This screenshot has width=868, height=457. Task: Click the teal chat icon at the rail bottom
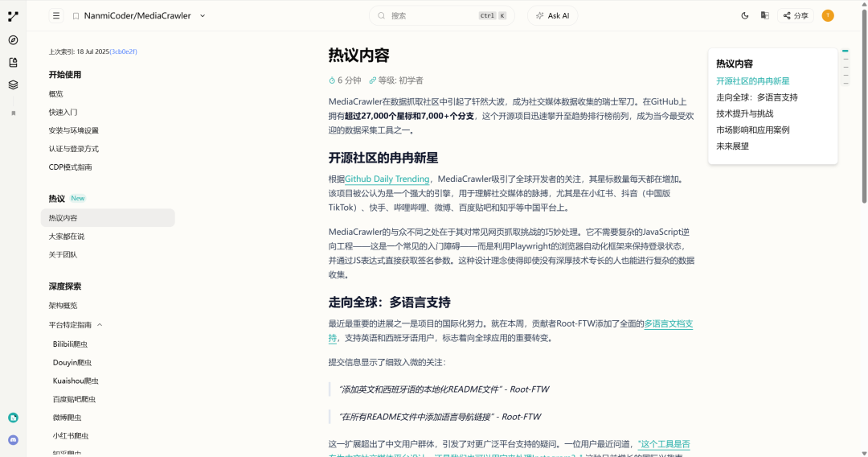tap(14, 418)
